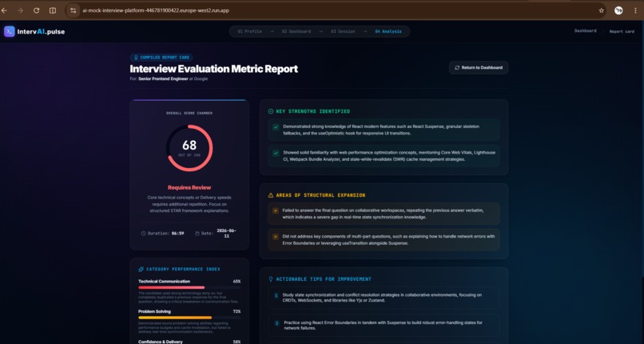Click green check for web performance strength

[276, 153]
